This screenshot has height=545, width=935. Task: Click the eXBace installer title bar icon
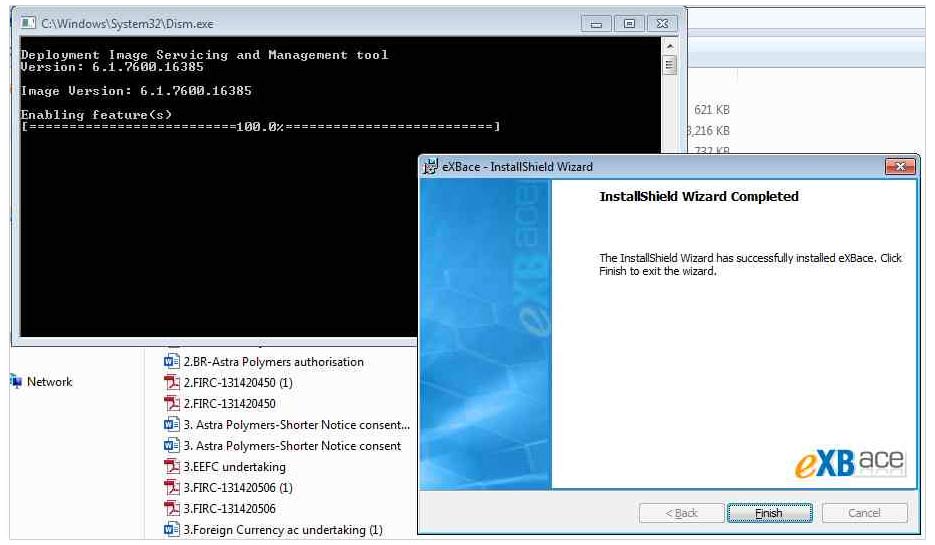[x=430, y=166]
